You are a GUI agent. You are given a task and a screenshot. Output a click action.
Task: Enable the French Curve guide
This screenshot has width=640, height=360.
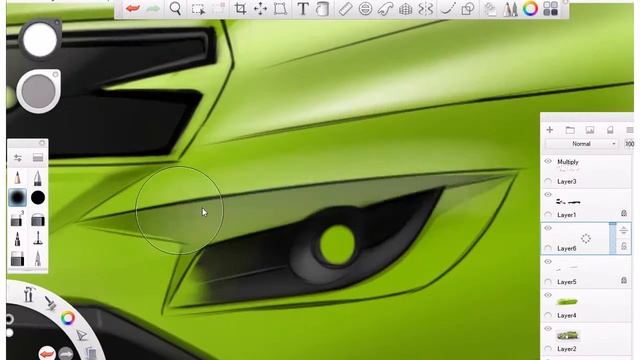[385, 9]
